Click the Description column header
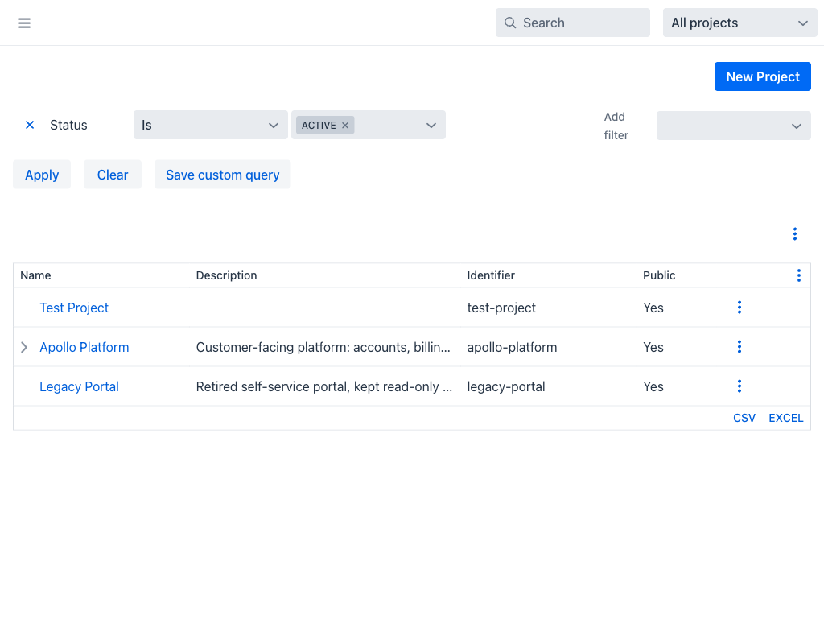824x644 pixels. [x=226, y=275]
